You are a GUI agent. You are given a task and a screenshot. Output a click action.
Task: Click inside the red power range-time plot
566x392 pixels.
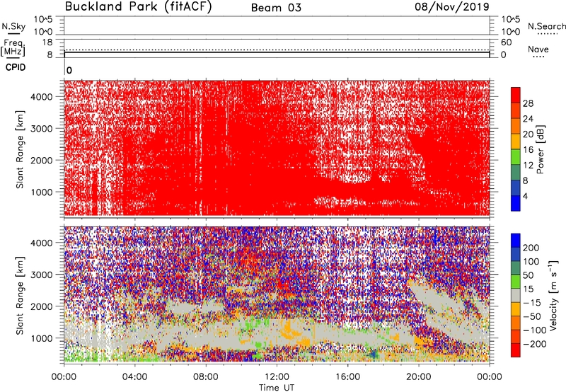(277, 149)
